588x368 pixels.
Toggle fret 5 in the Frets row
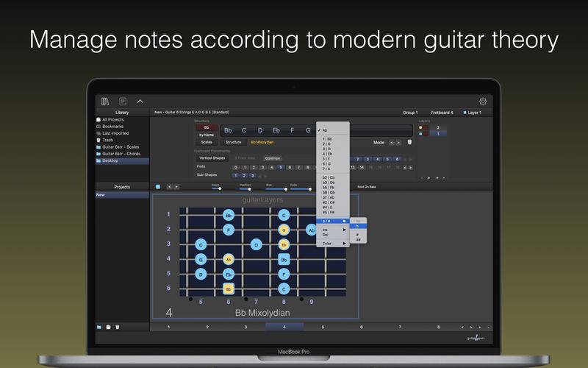[x=281, y=168]
